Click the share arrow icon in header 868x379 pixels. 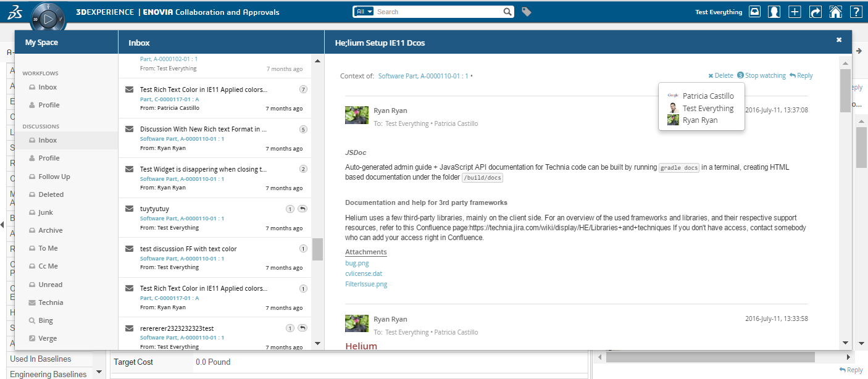pyautogui.click(x=815, y=12)
